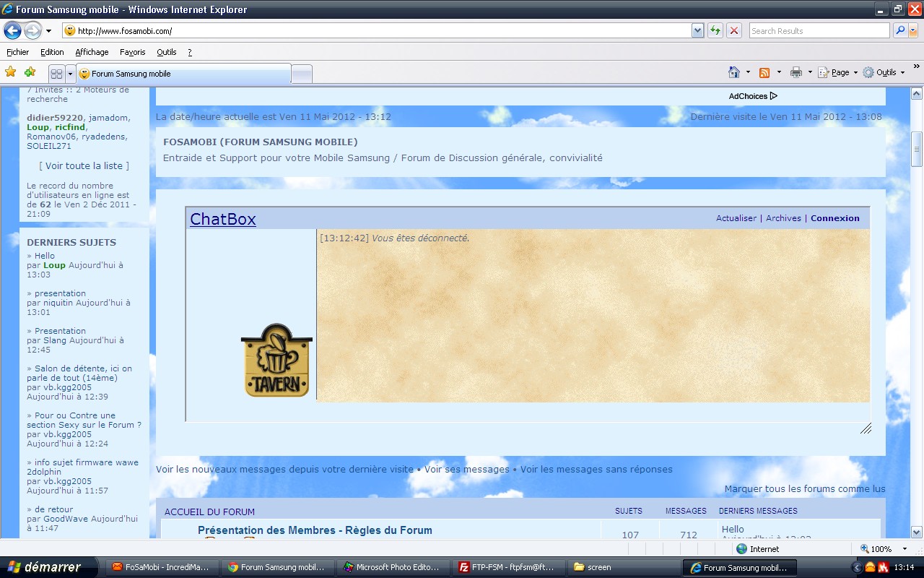
Task: Switch to Microsoft Photo Editor taskbar item
Action: click(x=393, y=567)
